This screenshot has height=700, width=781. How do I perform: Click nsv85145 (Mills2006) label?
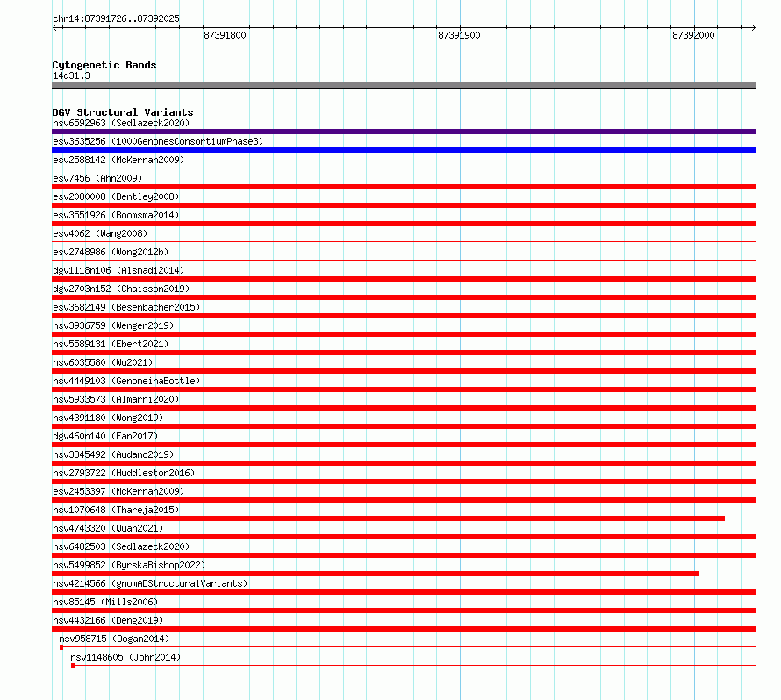click(105, 602)
